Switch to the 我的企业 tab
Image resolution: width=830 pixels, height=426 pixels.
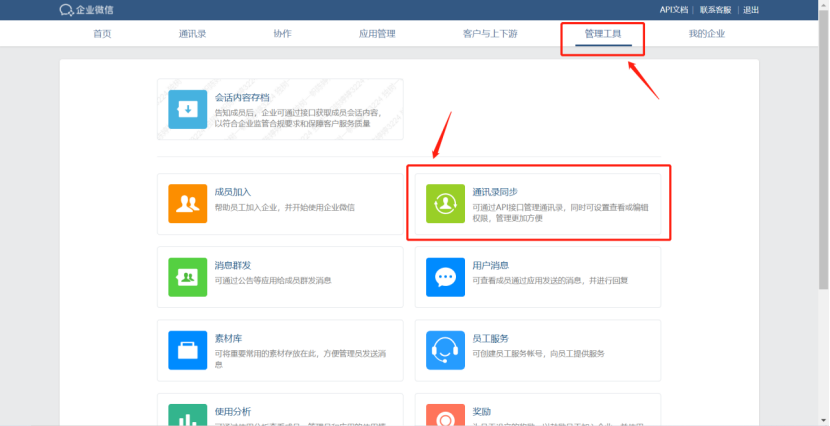pos(707,34)
